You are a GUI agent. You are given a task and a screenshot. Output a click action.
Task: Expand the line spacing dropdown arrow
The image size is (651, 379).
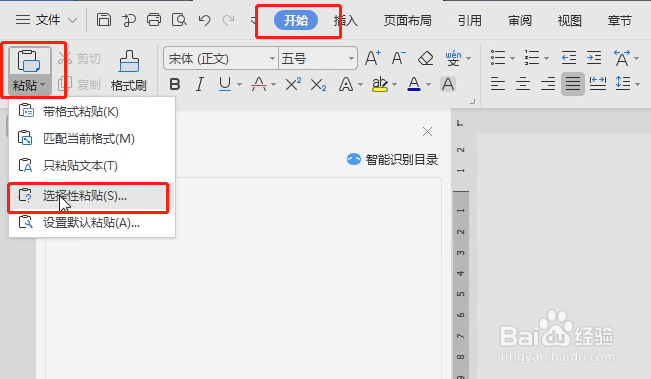click(638, 84)
